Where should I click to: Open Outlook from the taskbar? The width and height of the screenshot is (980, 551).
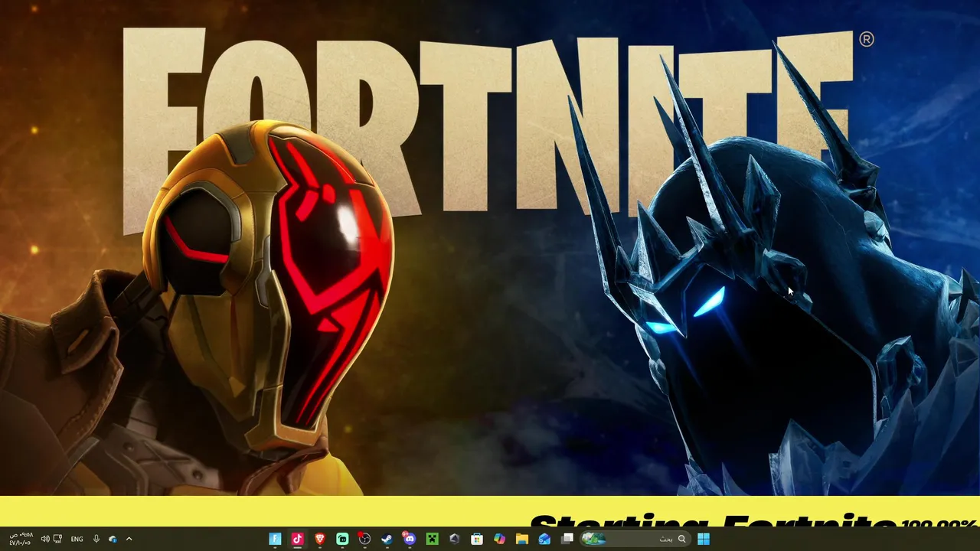pos(544,539)
